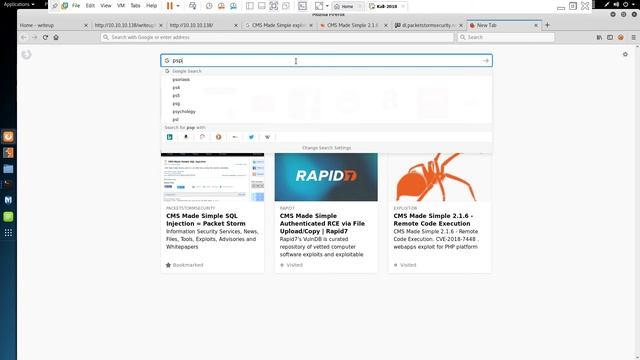Open CMS Made Simple 2.1.6 RCE link
This screenshot has height=360, width=640.
click(x=433, y=220)
